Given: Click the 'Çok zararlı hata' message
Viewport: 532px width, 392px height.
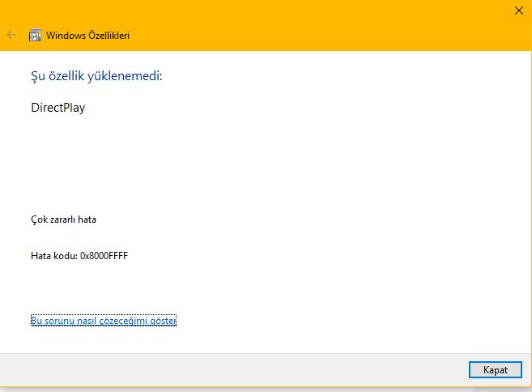Looking at the screenshot, I should pyautogui.click(x=63, y=219).
